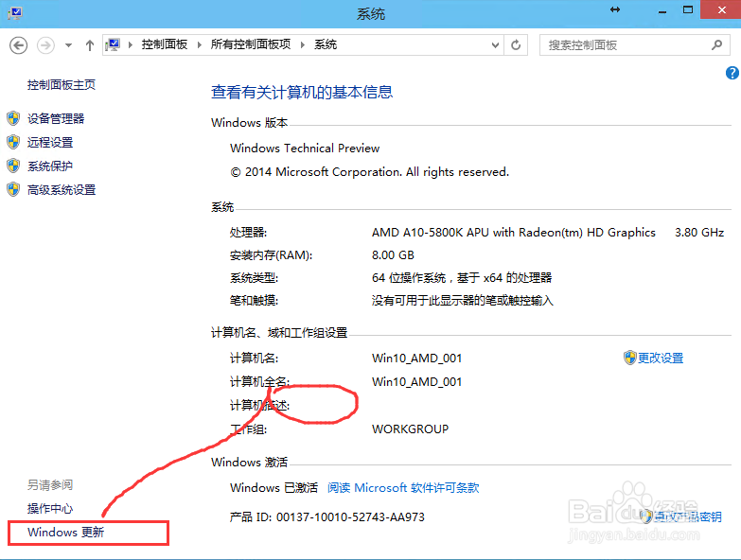741x560 pixels.
Task: Click the shield icon beside 远程设置
Action: (13, 142)
